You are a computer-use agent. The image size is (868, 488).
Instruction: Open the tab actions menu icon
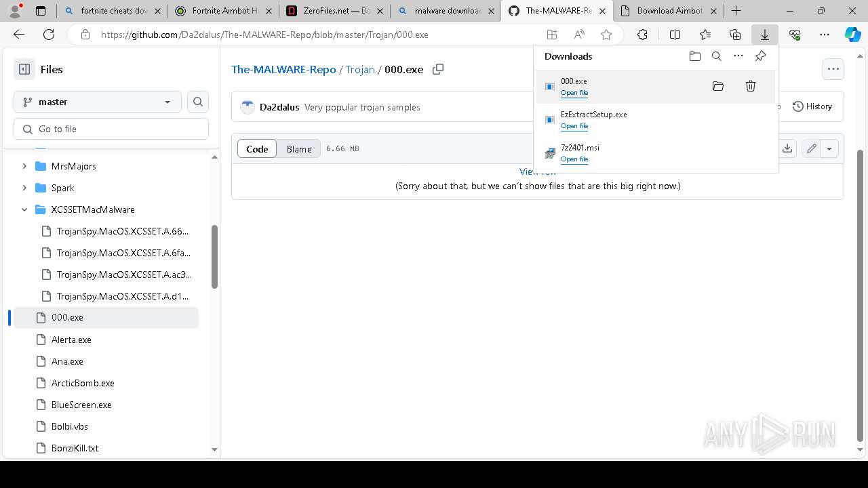click(x=41, y=11)
